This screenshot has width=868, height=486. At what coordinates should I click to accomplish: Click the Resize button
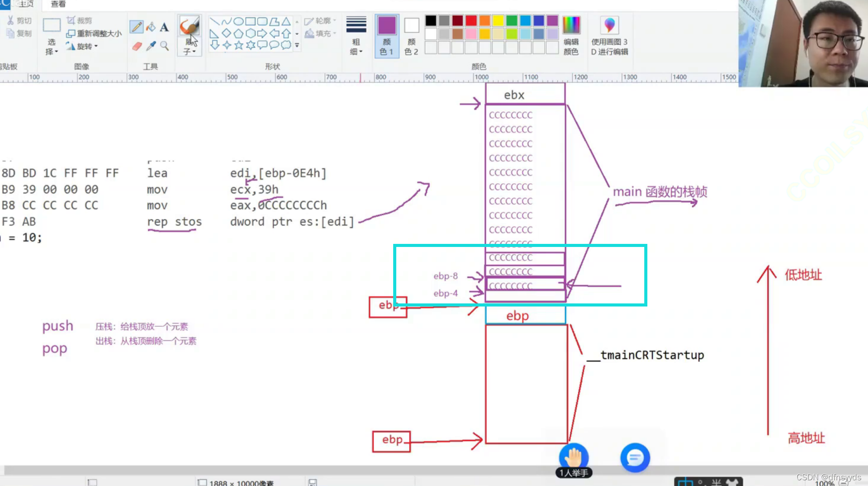coord(94,34)
